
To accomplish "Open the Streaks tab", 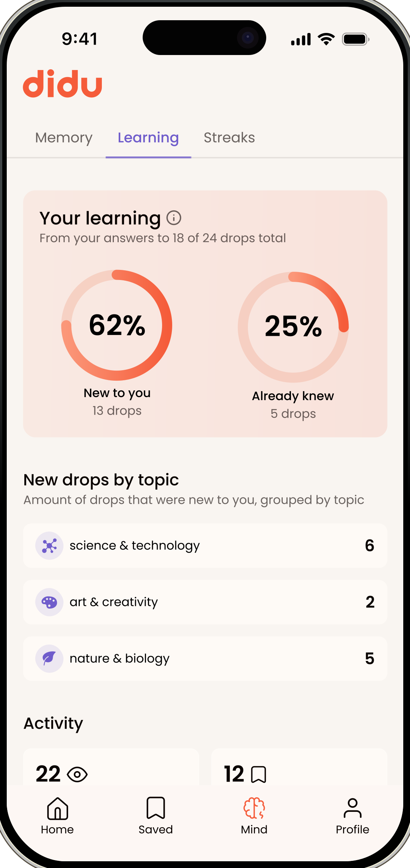I will click(x=230, y=138).
